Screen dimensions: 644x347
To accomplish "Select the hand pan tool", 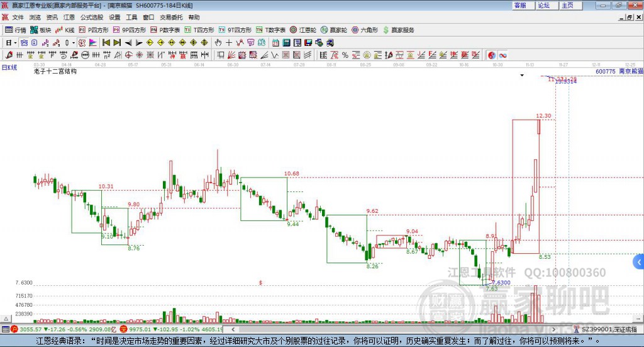I will click(x=218, y=43).
